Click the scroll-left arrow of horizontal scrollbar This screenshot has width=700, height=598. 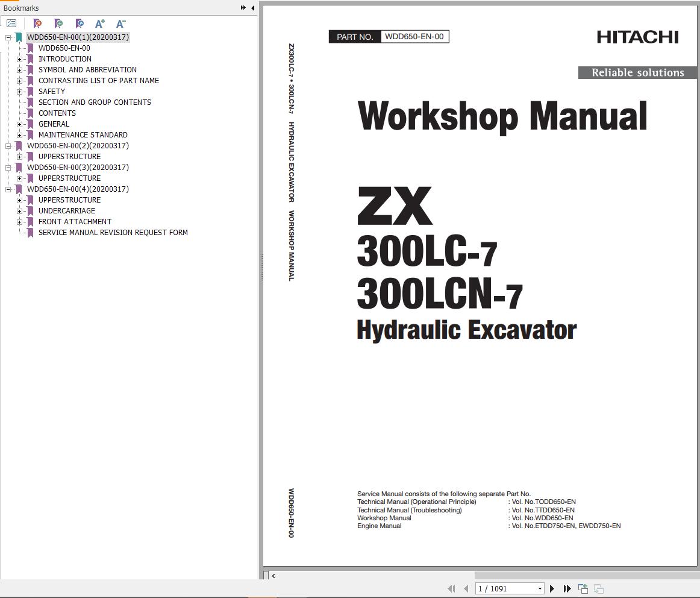273,576
